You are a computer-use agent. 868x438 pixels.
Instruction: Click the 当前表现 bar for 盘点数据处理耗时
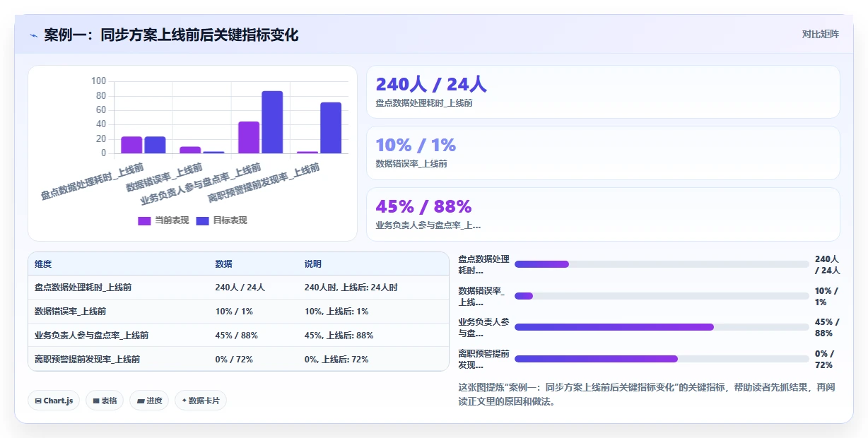tap(131, 145)
